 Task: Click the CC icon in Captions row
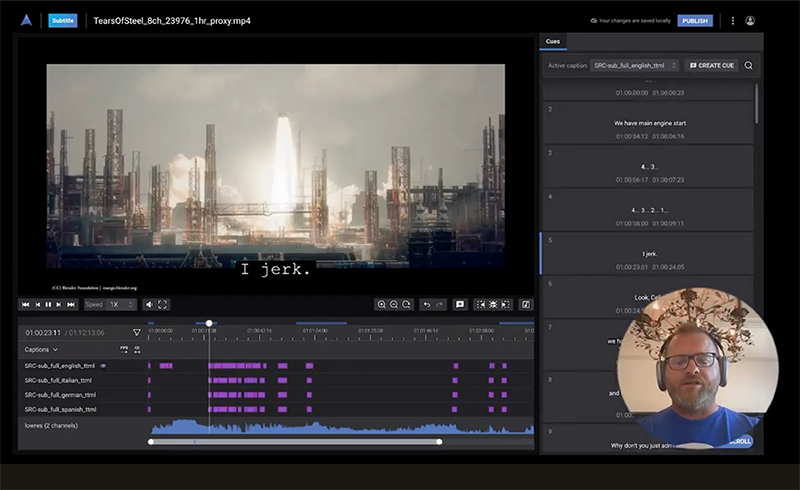click(x=137, y=350)
